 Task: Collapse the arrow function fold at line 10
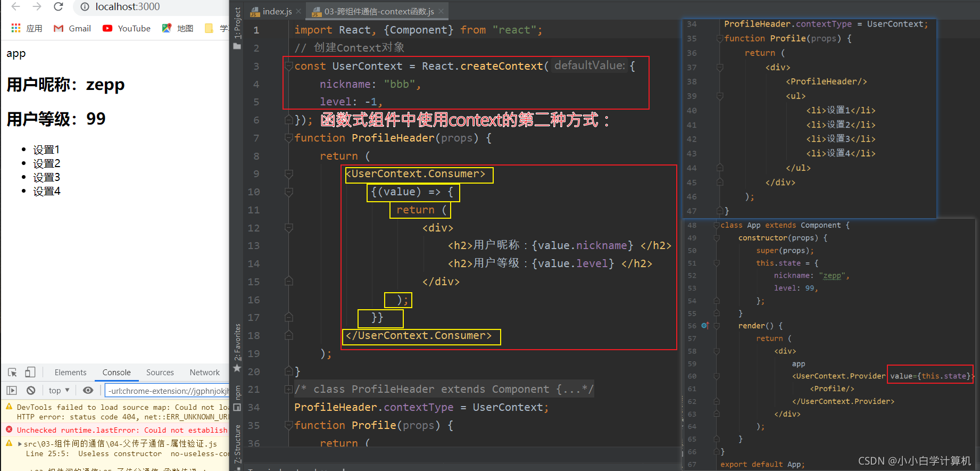tap(289, 192)
